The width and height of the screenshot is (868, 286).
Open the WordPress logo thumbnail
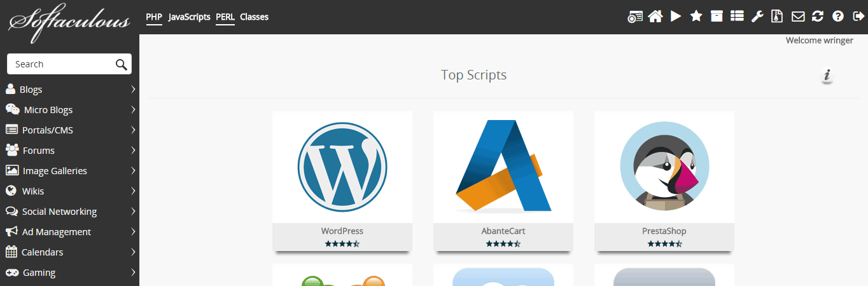click(342, 167)
